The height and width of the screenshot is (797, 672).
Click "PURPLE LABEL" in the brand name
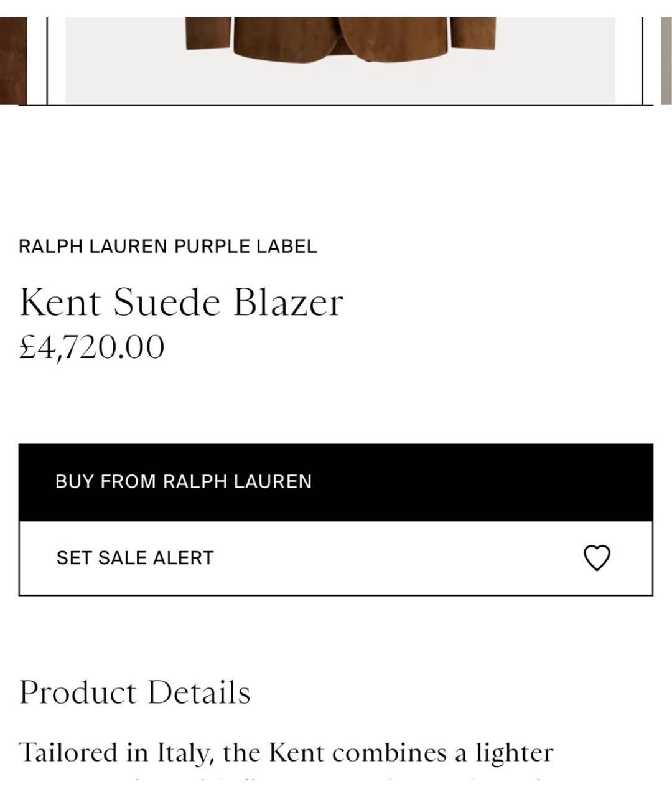245,247
